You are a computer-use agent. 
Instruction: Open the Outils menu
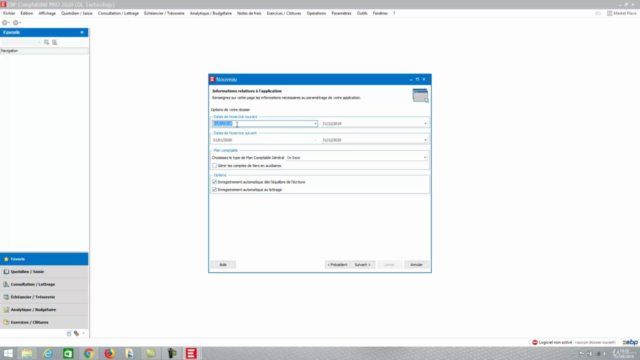pos(362,13)
